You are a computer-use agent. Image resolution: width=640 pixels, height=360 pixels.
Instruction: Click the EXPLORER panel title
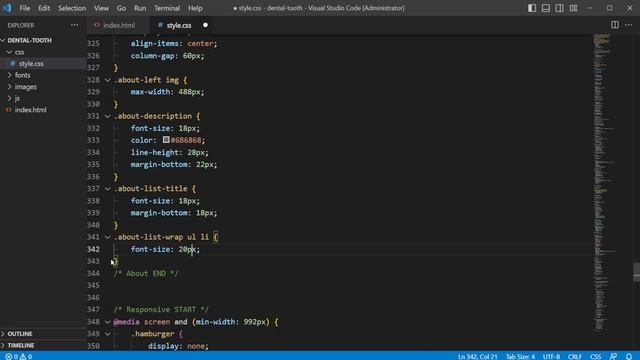pos(21,25)
